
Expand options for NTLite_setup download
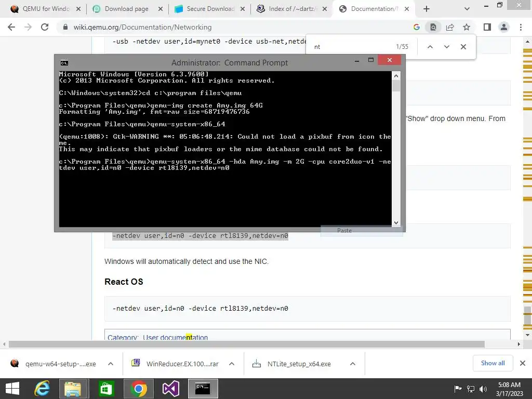(353, 364)
